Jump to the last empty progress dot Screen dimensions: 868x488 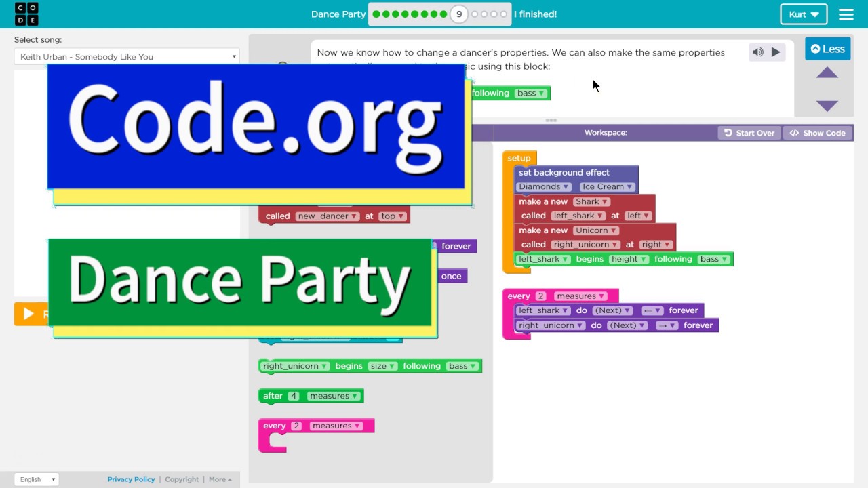pyautogui.click(x=503, y=14)
